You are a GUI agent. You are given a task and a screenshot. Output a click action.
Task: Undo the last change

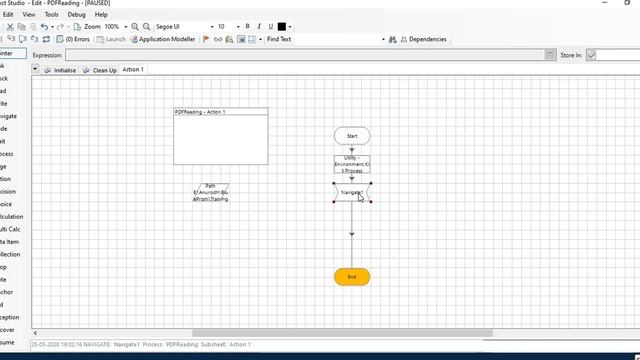point(44,27)
